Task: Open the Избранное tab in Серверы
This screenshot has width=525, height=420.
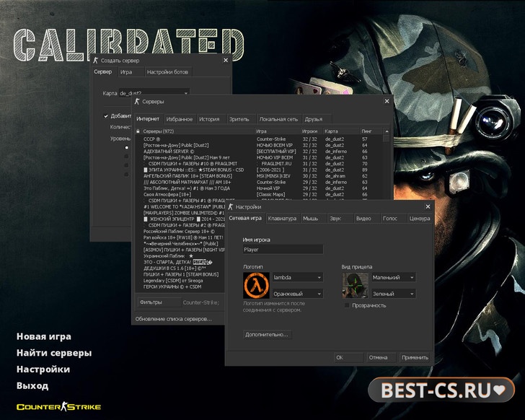Action: tap(180, 119)
